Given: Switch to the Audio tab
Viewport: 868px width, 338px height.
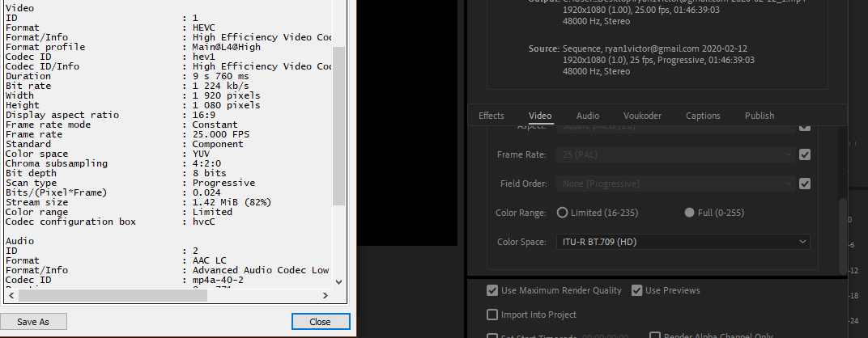Looking at the screenshot, I should pyautogui.click(x=588, y=116).
